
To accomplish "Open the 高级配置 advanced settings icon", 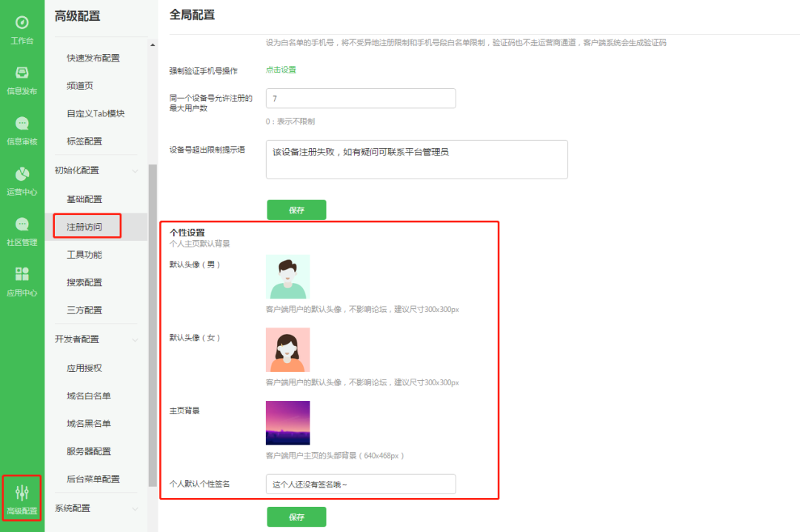I will 21,496.
